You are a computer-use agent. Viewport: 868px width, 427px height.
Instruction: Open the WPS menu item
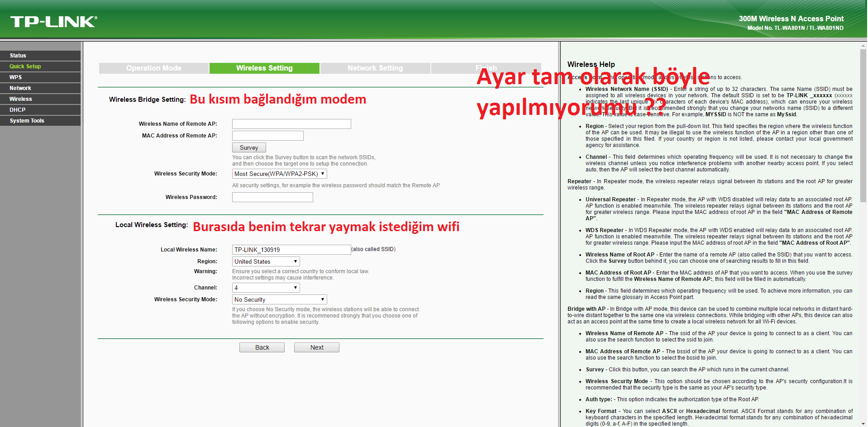pos(40,77)
